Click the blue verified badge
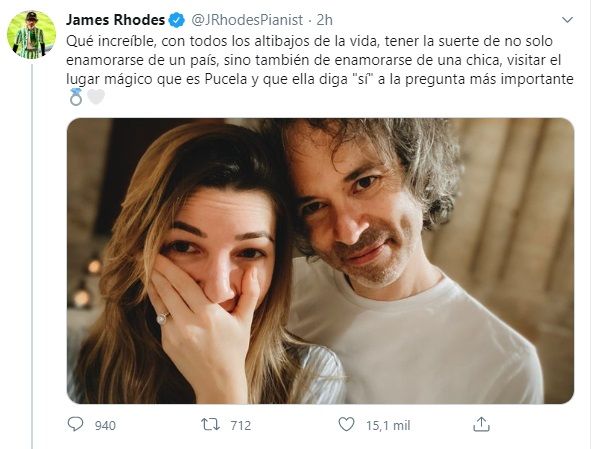Viewport: 595px width, 449px height. (x=176, y=20)
